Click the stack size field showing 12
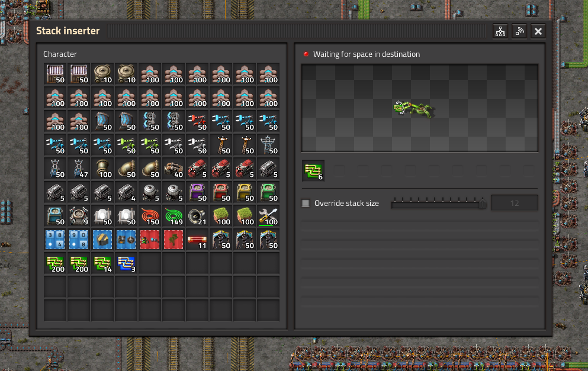588x371 pixels. (x=514, y=203)
